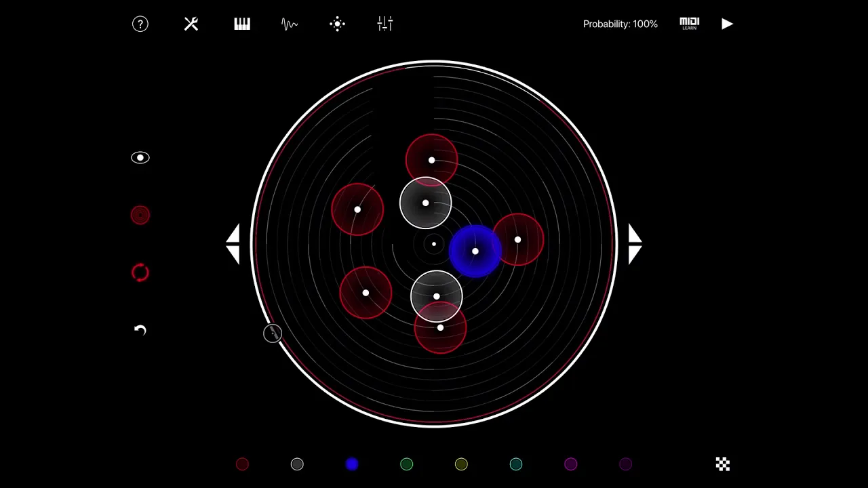Open the help question mark icon
This screenshot has height=488, width=868.
(x=140, y=24)
